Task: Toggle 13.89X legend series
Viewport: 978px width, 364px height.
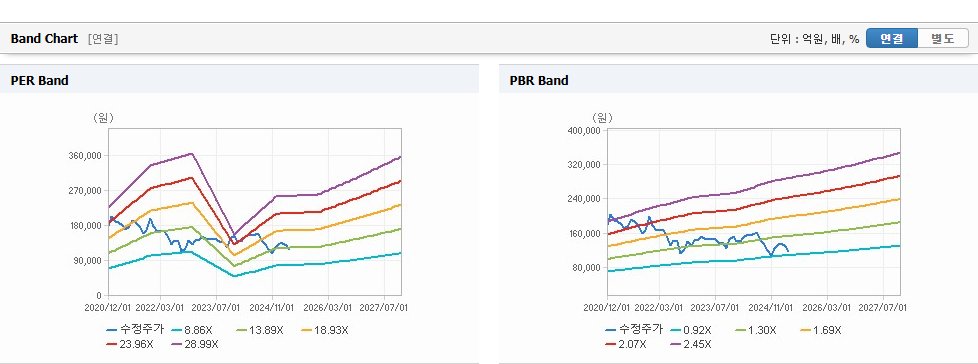Action: (x=259, y=330)
